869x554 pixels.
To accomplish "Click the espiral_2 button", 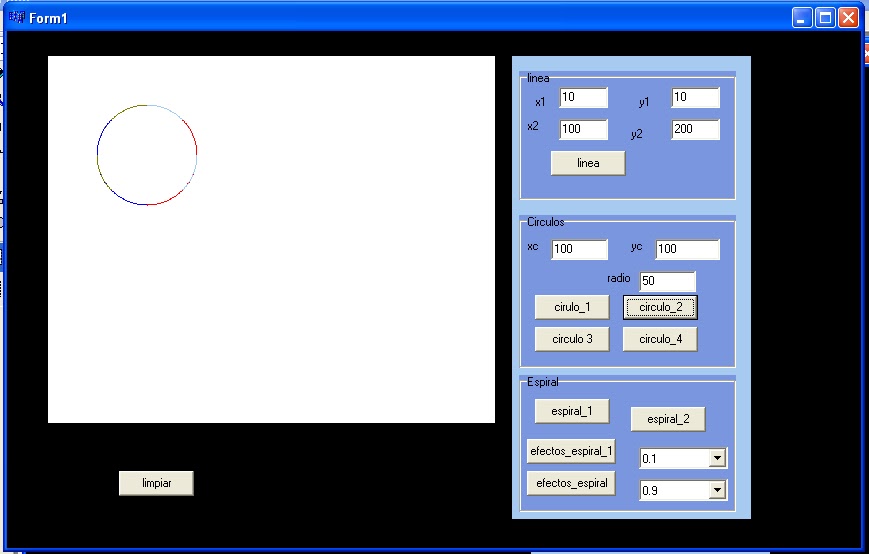I will coord(668,419).
